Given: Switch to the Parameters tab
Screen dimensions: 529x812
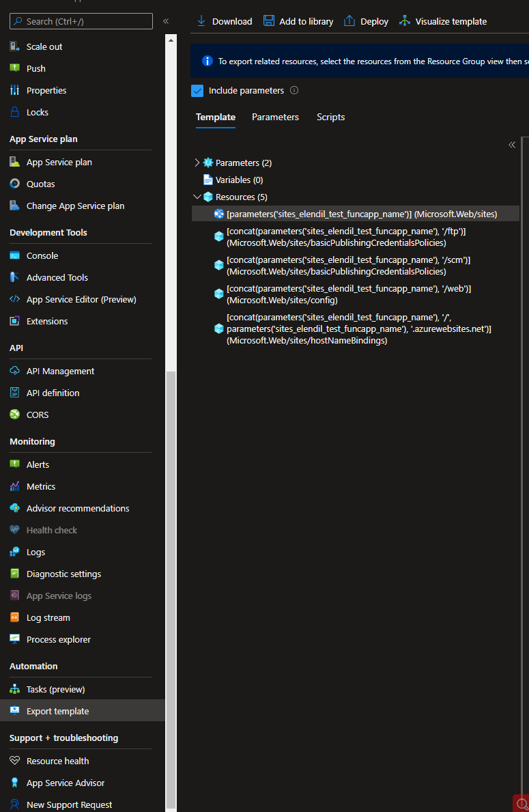Looking at the screenshot, I should coord(275,117).
